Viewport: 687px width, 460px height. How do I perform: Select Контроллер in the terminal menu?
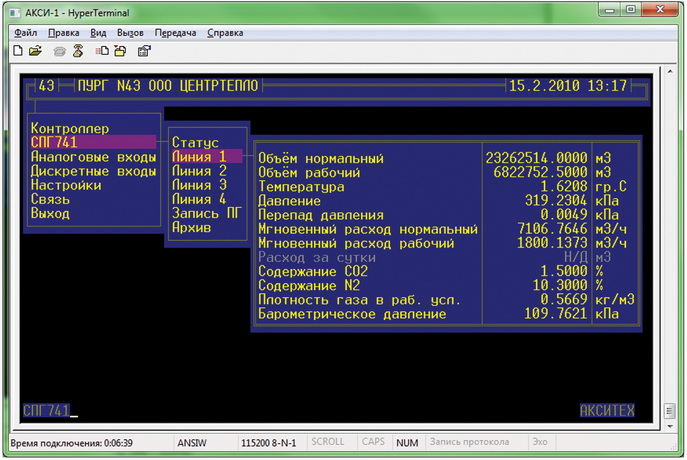click(x=70, y=128)
